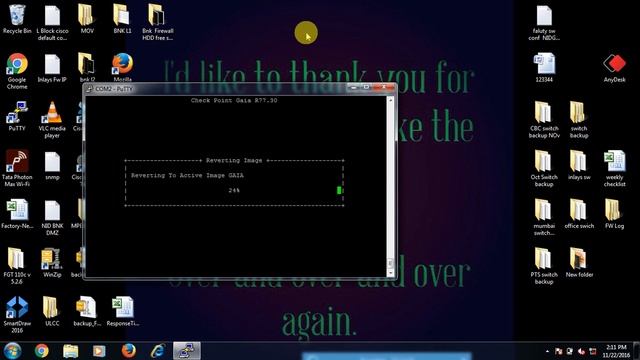
Task: Open the 'New folder' on desktop
Action: 579,263
